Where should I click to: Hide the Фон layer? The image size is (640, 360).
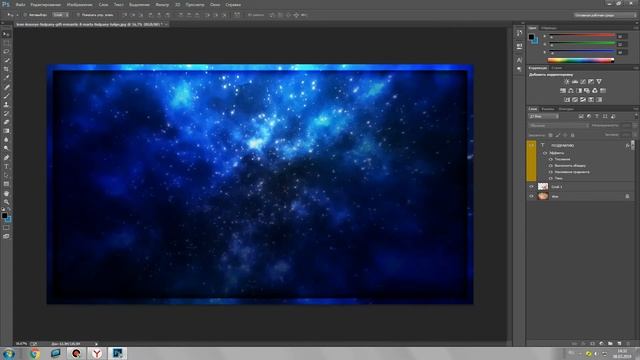531,196
